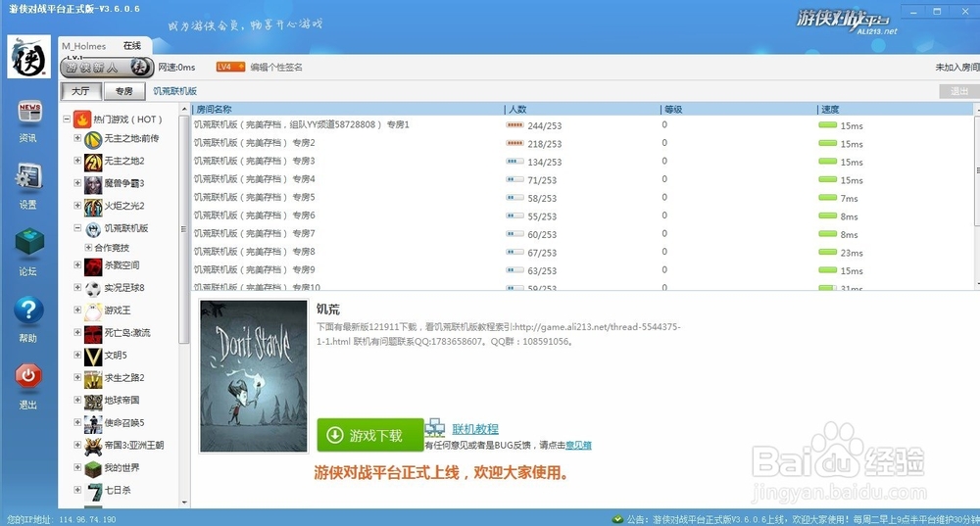Click the LV4 level badge

(x=230, y=67)
